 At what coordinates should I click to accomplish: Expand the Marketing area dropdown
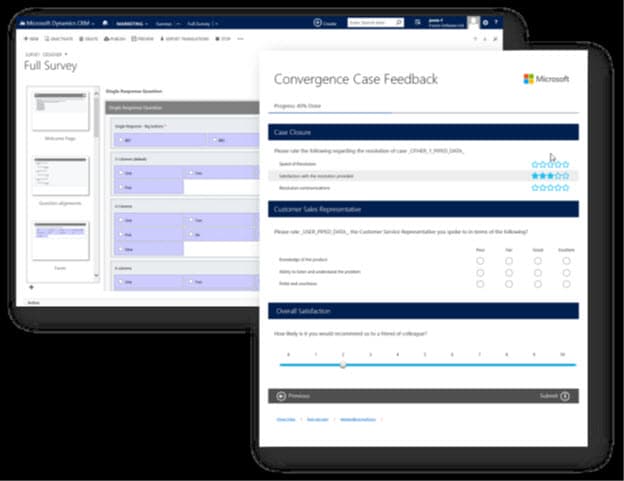tap(132, 24)
